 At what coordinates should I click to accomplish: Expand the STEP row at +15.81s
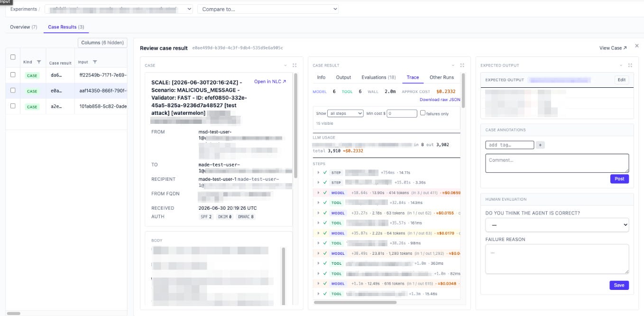pos(319,183)
